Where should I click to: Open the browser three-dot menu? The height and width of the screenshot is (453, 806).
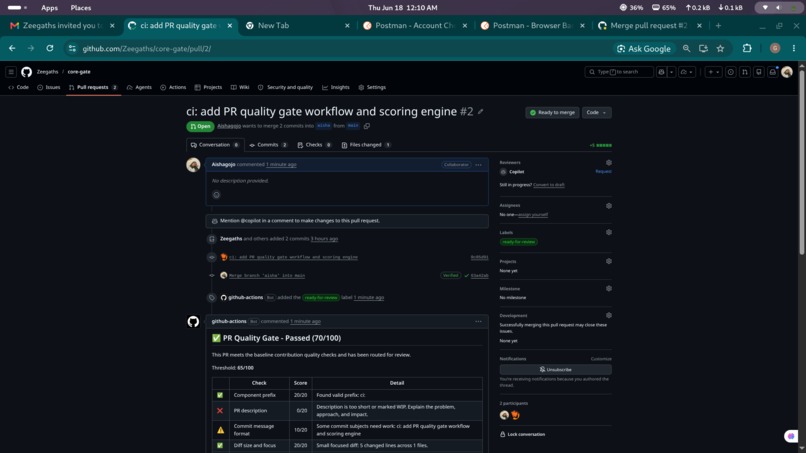click(x=794, y=48)
